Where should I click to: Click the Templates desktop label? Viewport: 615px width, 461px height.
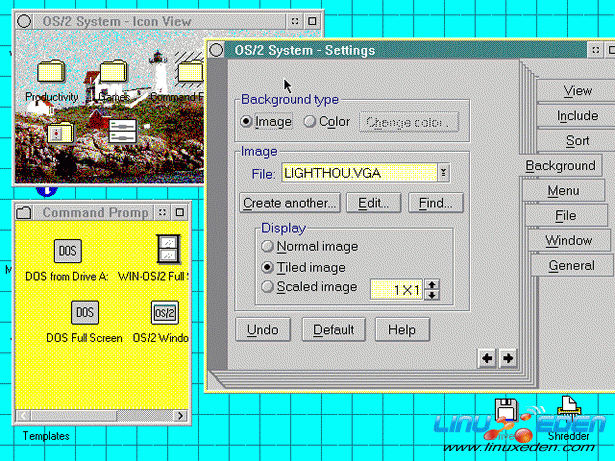(x=46, y=436)
